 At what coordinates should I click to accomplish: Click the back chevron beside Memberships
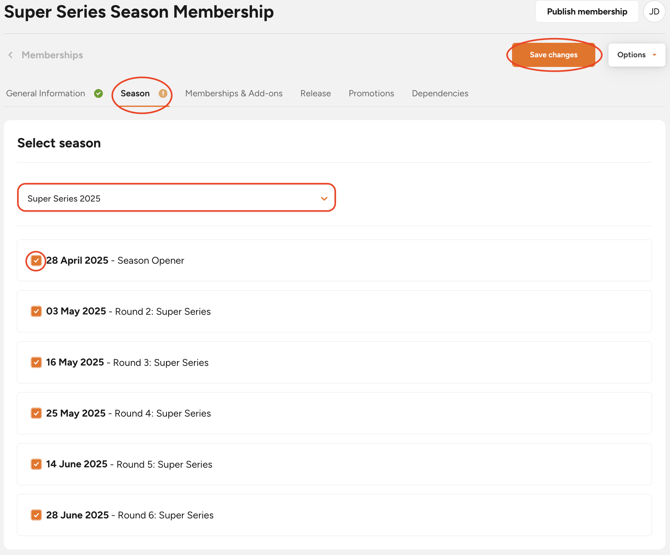11,55
